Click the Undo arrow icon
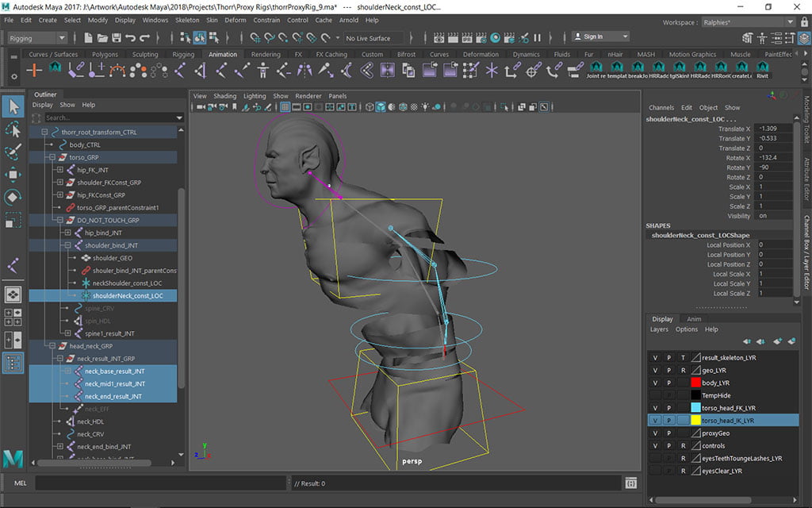This screenshot has width=812, height=508. (x=131, y=38)
